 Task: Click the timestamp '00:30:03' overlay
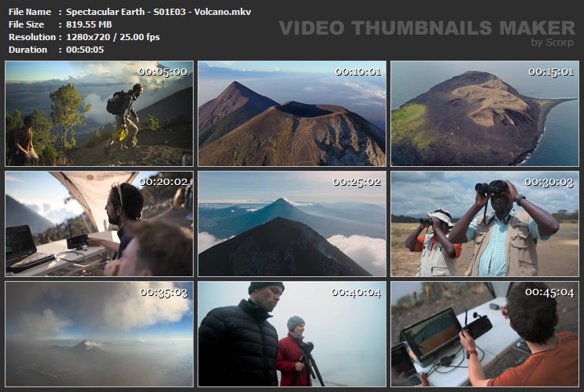[549, 182]
